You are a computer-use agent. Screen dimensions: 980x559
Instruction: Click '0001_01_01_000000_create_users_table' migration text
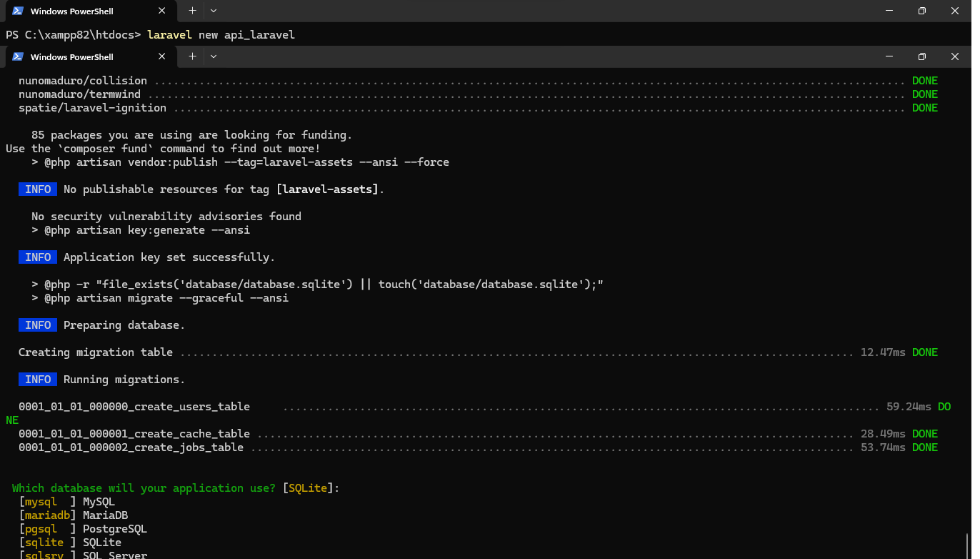(x=134, y=407)
